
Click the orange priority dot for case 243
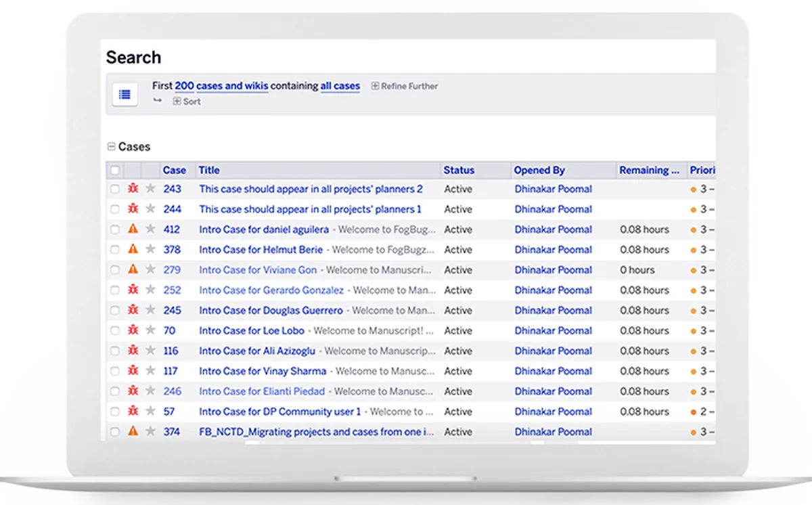pyautogui.click(x=694, y=190)
